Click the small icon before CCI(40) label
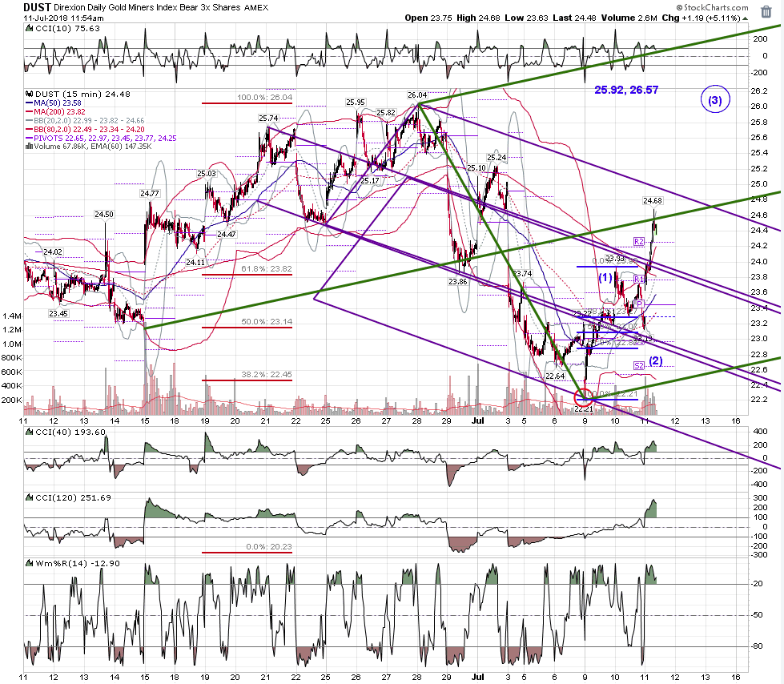This screenshot has width=784, height=684. (x=29, y=432)
